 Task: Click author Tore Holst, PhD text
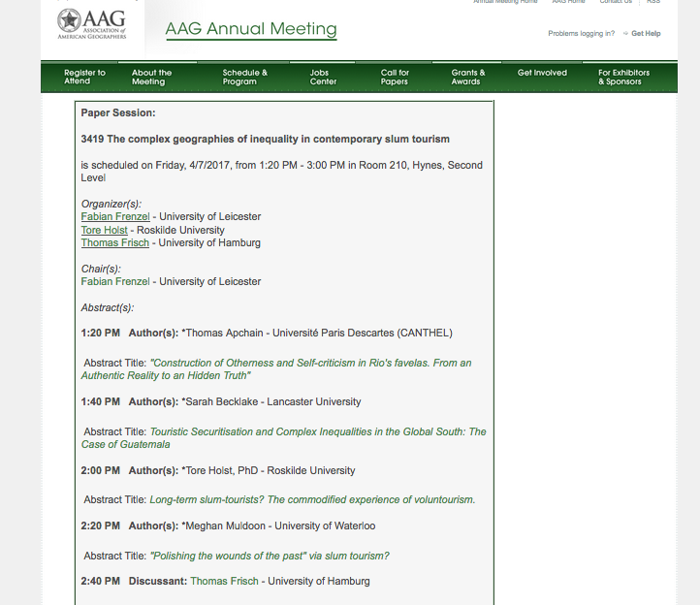[221, 470]
